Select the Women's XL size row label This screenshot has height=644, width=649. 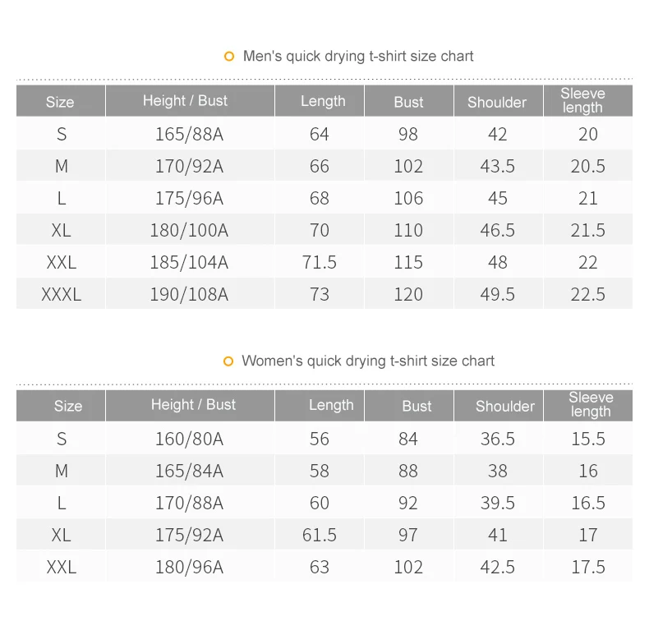tap(62, 535)
